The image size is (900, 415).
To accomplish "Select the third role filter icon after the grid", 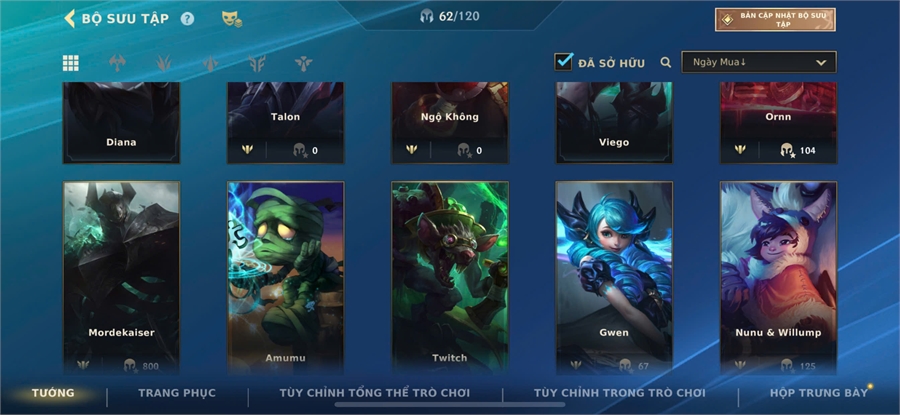I will tap(211, 63).
